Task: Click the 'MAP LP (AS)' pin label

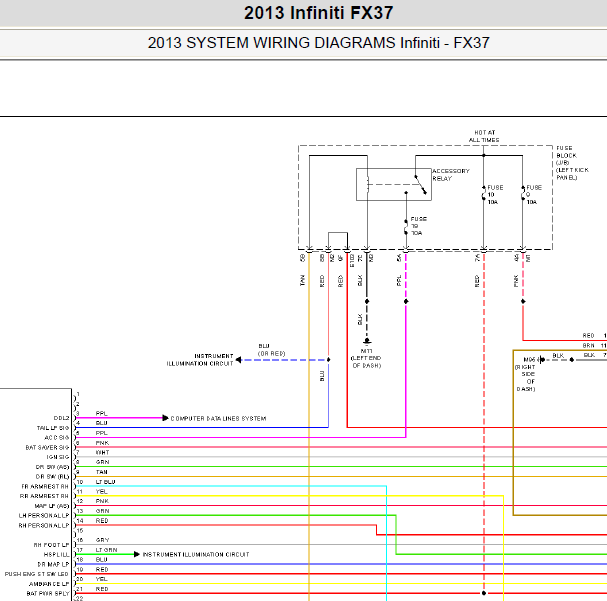Action: [52, 506]
